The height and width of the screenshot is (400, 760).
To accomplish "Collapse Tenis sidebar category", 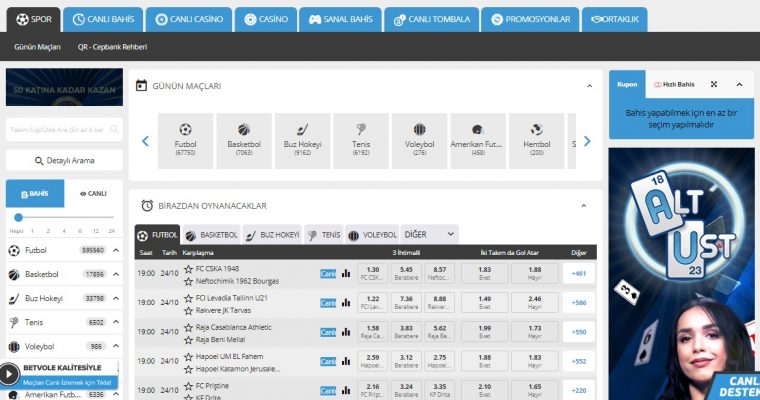I will pos(116,322).
